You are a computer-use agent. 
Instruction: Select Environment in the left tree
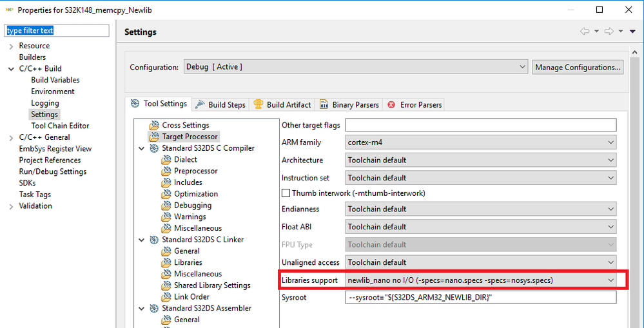[x=53, y=92]
